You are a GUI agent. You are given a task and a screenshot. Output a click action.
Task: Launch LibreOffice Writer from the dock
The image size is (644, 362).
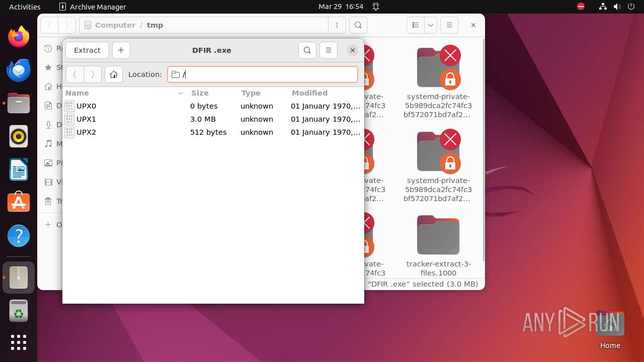[x=19, y=169]
